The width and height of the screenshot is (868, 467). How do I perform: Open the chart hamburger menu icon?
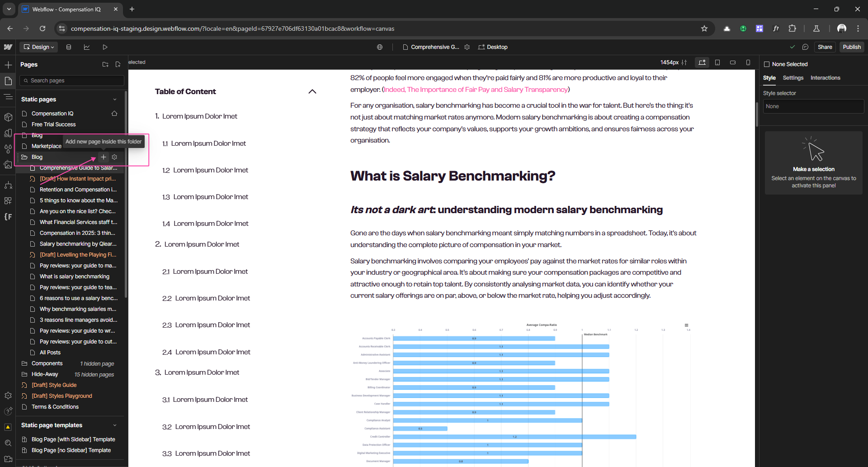pos(686,325)
